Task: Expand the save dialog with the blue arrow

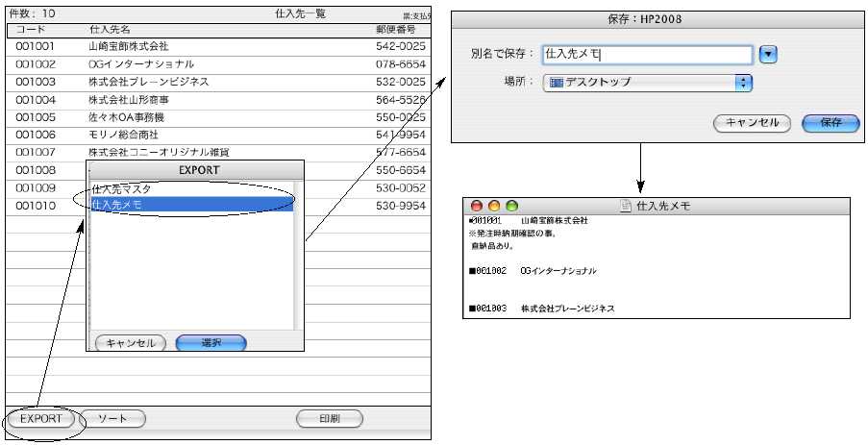Action: (x=767, y=55)
